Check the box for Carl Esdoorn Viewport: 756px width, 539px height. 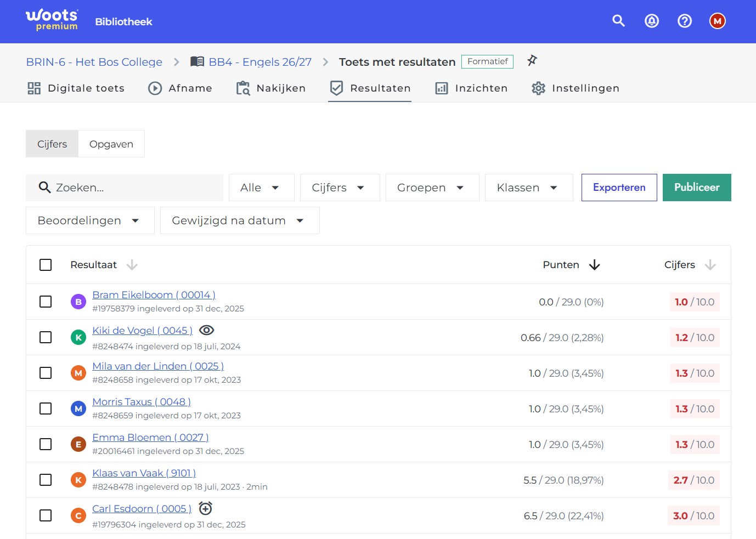tap(46, 515)
